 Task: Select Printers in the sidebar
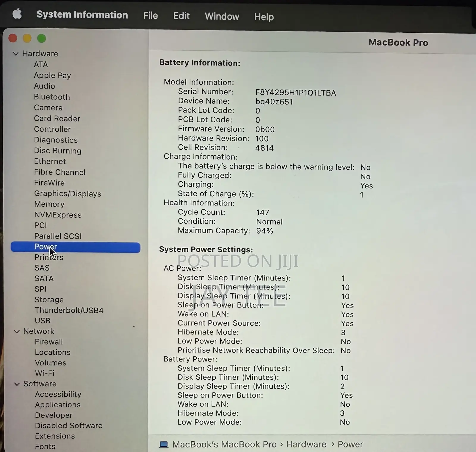[x=49, y=257]
